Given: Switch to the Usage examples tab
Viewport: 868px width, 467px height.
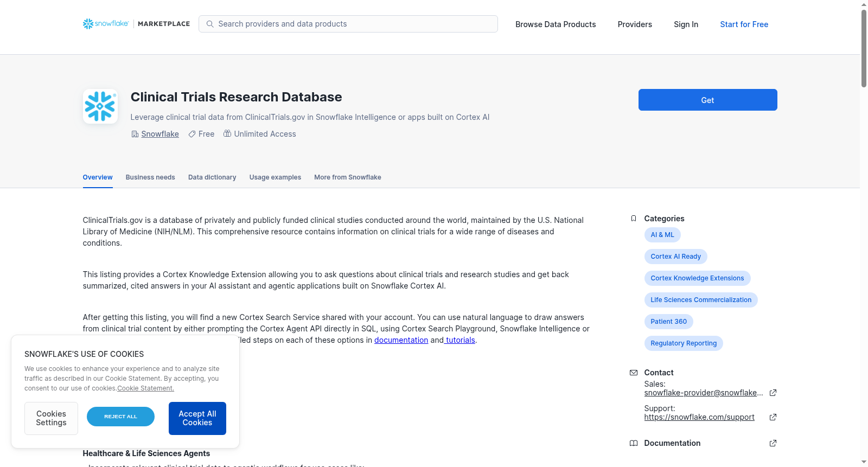Looking at the screenshot, I should [275, 177].
